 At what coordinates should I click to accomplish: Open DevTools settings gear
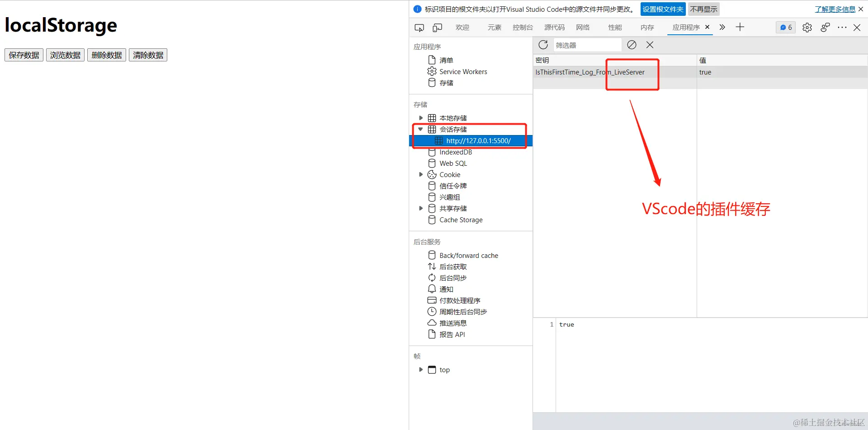[807, 28]
